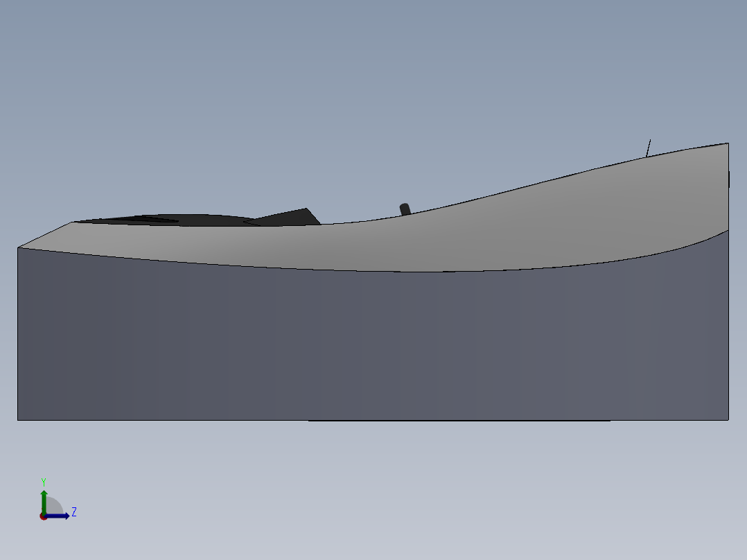Click the 'Y' label on the axis triad

(44, 482)
